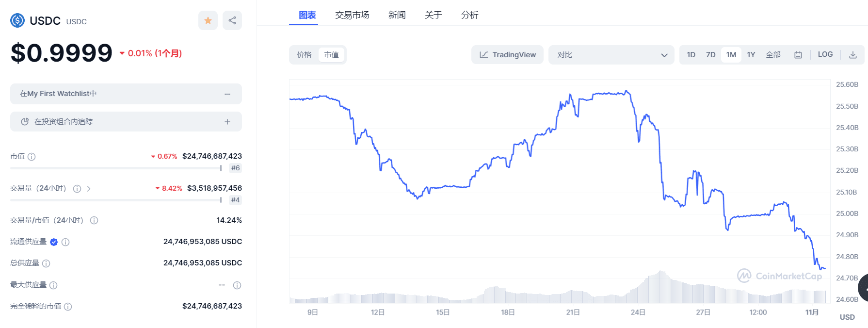
Task: Toggle LOG scale on the chart
Action: pos(825,54)
